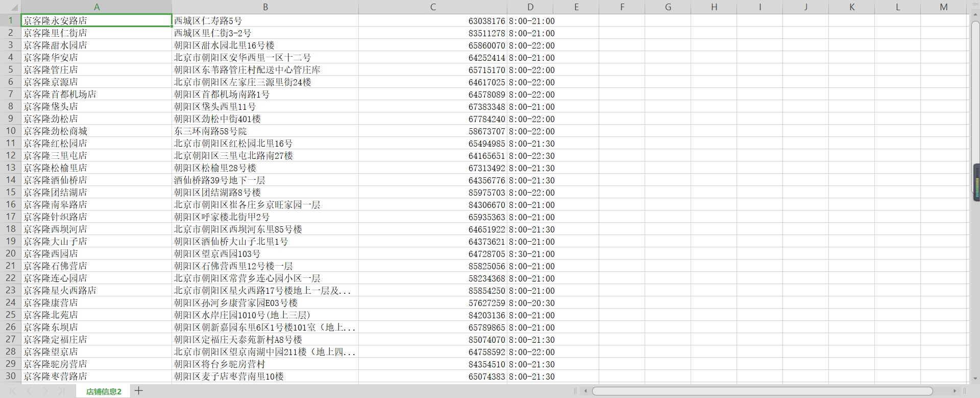Screen dimensions: 980x398
Task: Click vertical scrollbar down arrow
Action: (976, 379)
